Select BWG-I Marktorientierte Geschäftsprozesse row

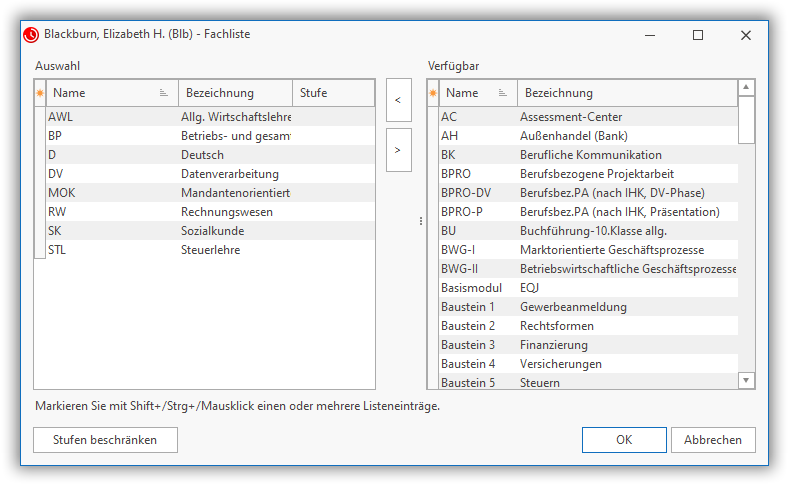pyautogui.click(x=588, y=250)
